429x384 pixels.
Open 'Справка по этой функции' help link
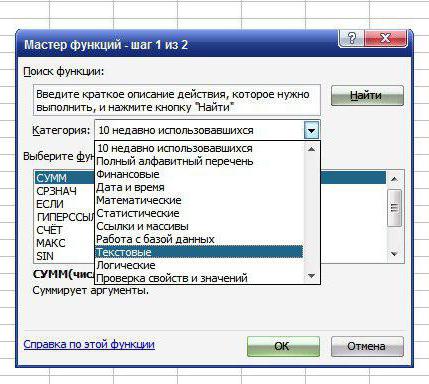[89, 344]
